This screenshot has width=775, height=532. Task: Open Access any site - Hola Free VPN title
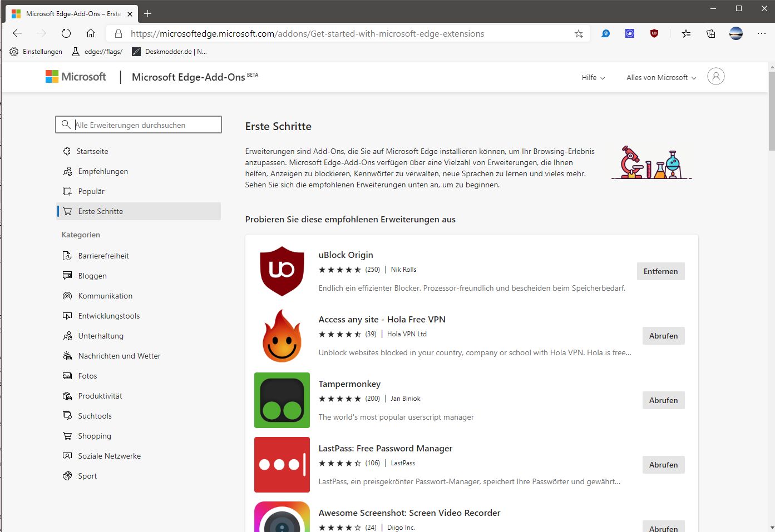[382, 319]
